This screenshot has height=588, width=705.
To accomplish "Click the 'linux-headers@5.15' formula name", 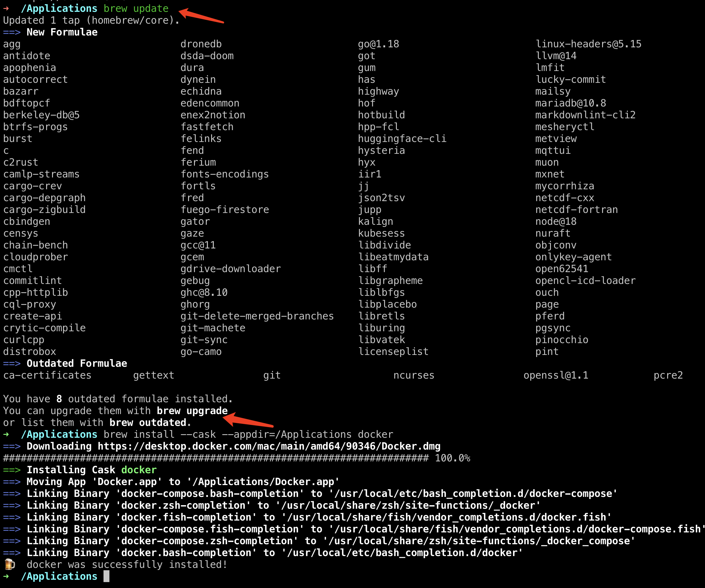I will (x=588, y=44).
